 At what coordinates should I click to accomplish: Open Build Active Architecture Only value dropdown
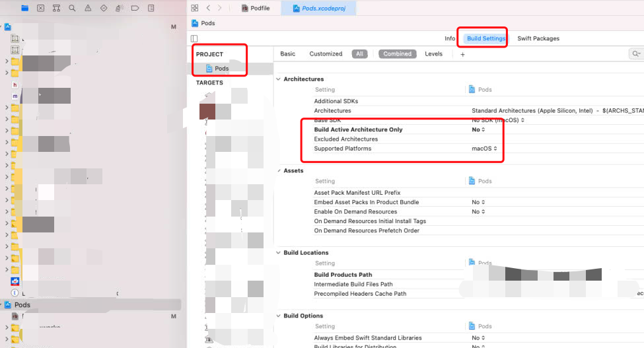[478, 129]
